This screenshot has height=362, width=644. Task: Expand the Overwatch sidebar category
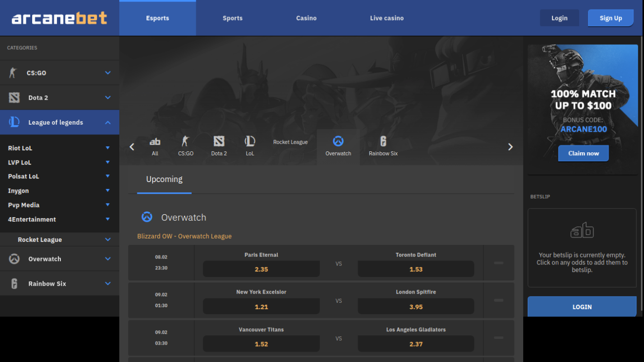click(108, 259)
